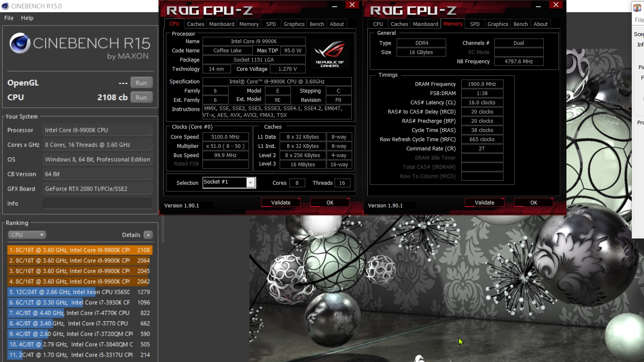Select the Core i7-3720QM ranking row
This screenshot has width=644, height=362.
pos(80,334)
